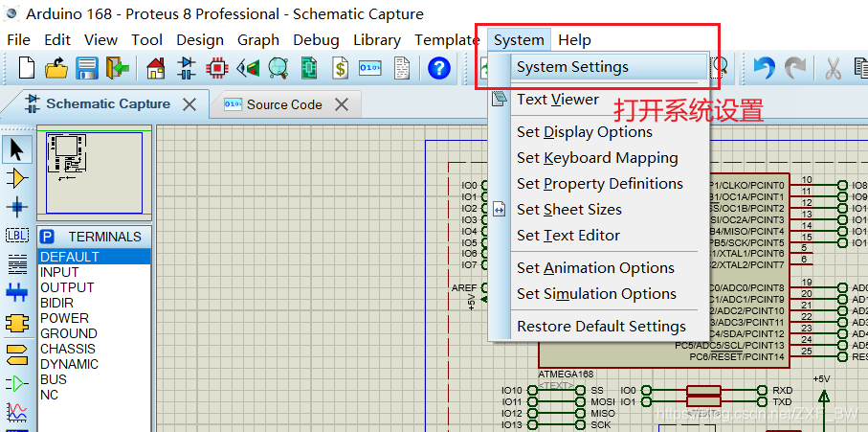Open the Design menu
The height and width of the screenshot is (432, 868).
click(x=200, y=40)
